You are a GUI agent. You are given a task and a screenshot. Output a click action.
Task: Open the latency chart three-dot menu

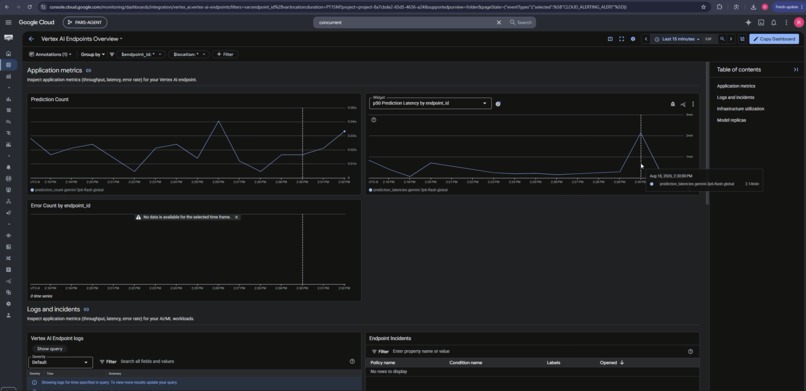coord(693,104)
